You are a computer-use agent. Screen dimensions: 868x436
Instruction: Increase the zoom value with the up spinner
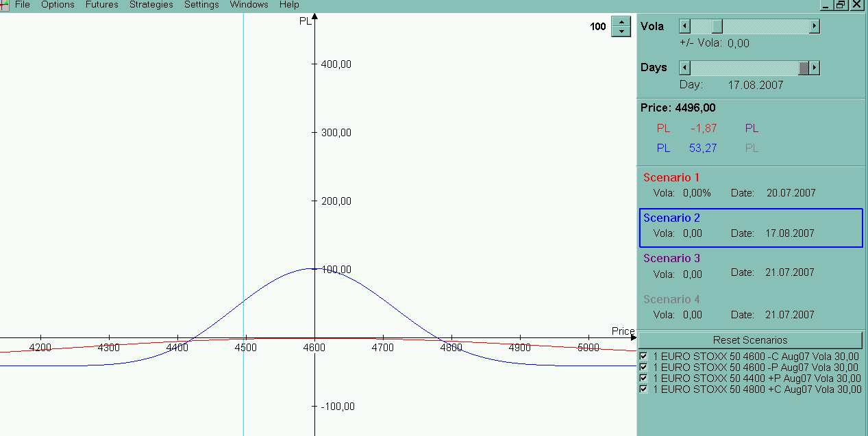click(x=621, y=22)
